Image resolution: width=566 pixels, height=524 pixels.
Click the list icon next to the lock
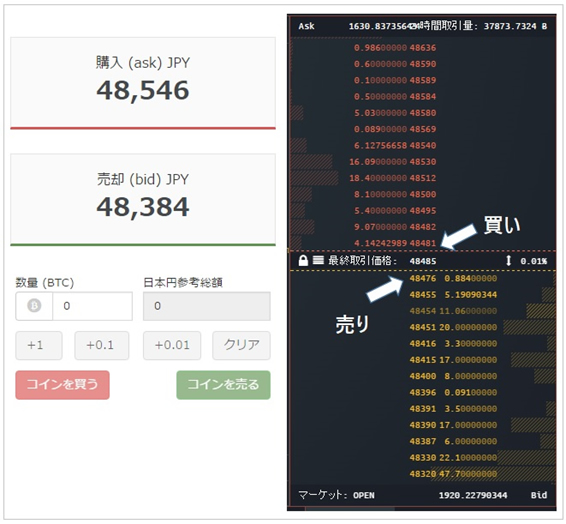pyautogui.click(x=318, y=260)
